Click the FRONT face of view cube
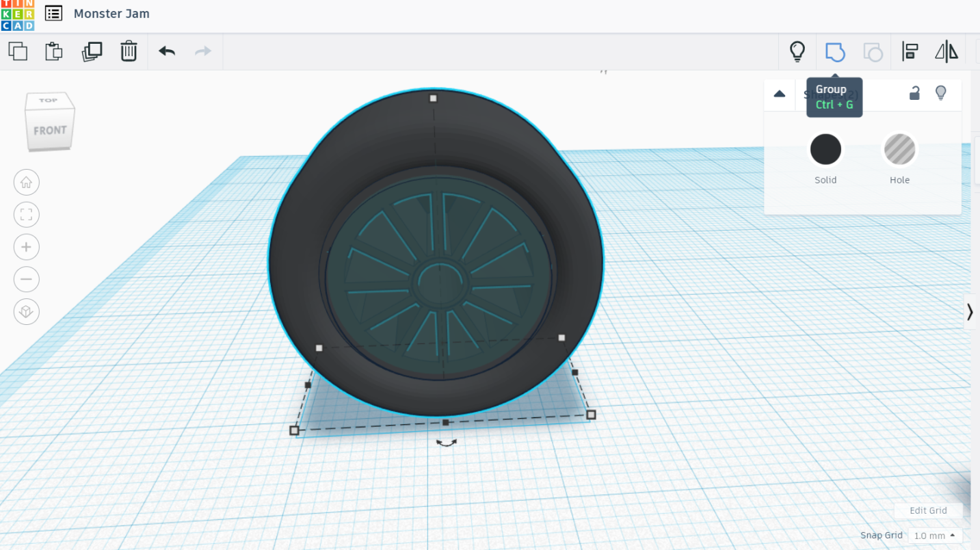980x550 pixels. point(50,130)
